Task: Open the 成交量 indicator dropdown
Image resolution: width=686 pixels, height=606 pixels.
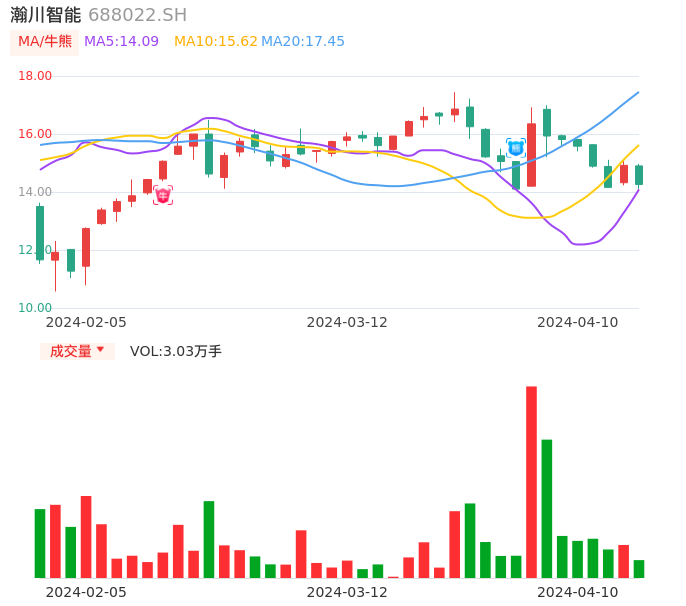Action: [x=77, y=351]
